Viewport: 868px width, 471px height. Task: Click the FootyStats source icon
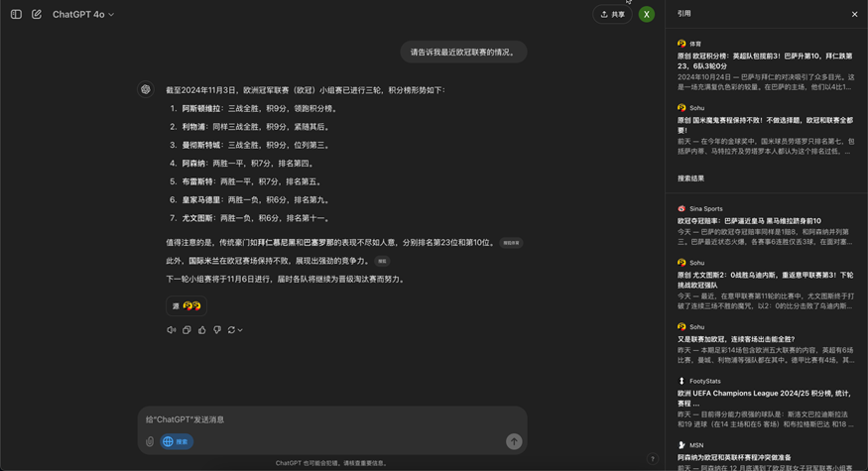click(682, 381)
